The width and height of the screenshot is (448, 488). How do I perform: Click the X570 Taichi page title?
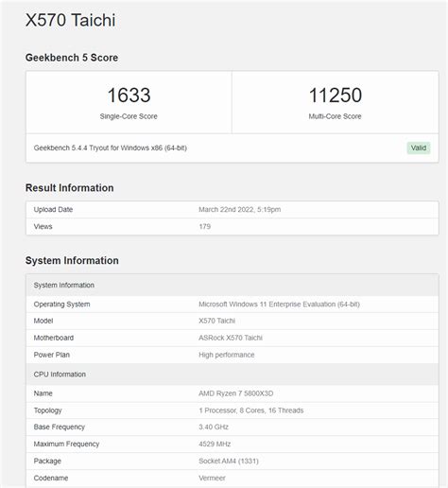[x=70, y=20]
